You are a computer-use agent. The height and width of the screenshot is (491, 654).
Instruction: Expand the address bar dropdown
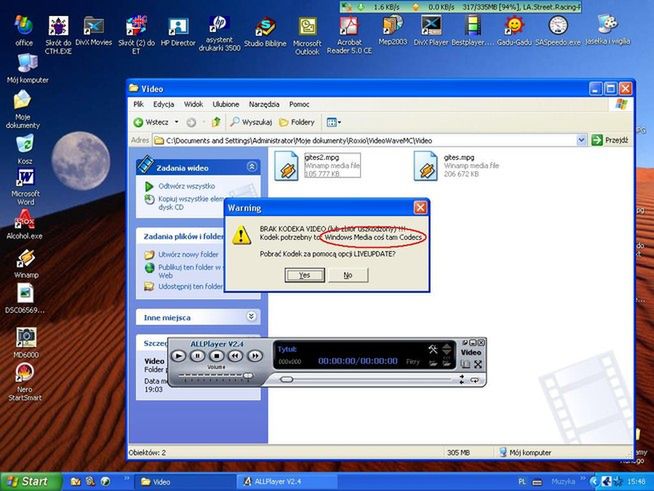click(x=581, y=141)
